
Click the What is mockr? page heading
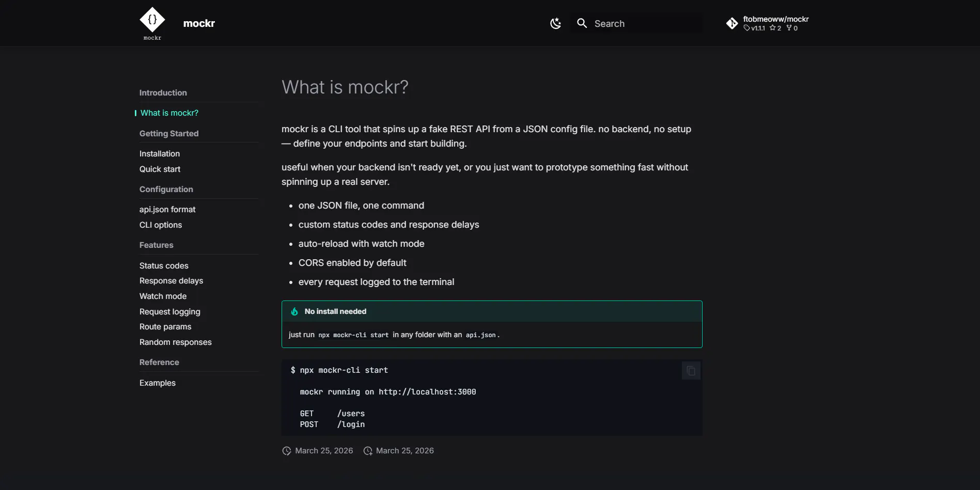pos(345,87)
